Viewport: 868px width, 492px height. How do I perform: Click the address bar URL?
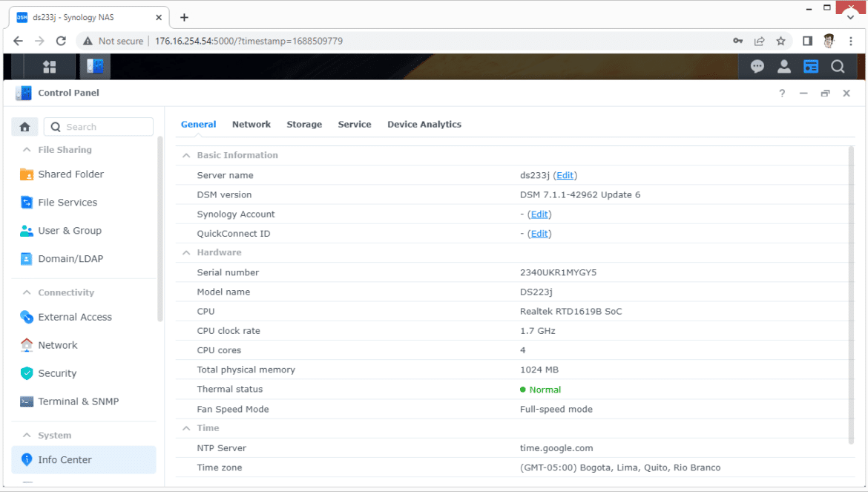[249, 41]
